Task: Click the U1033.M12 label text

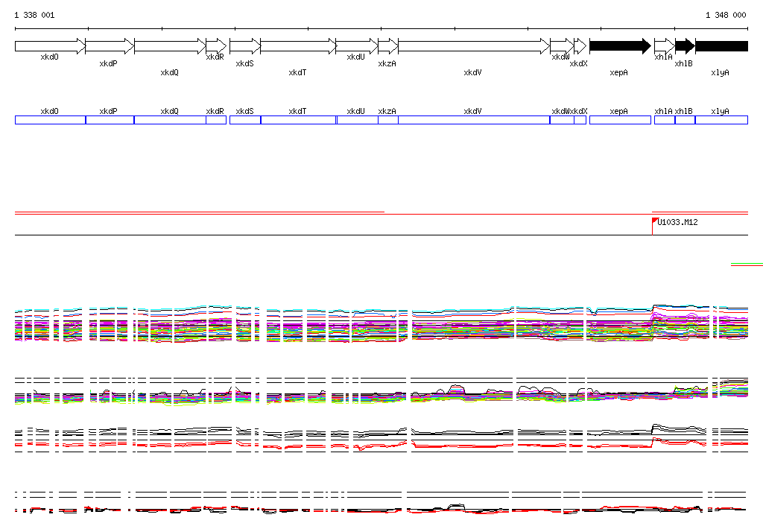Action: 677,222
